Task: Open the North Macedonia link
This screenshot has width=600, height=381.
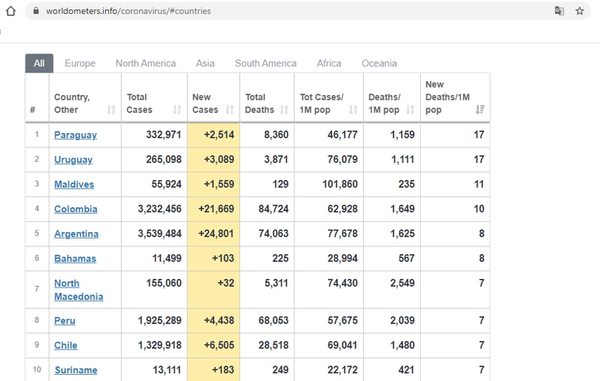Action: (x=78, y=290)
